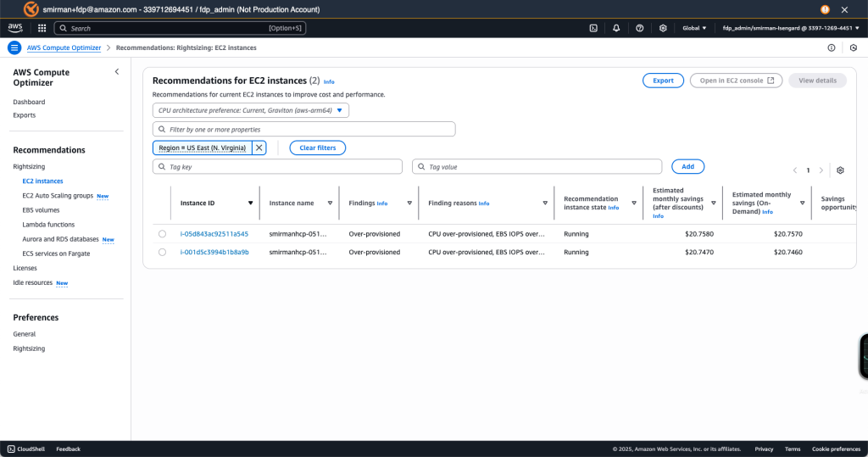Sort by Instance name column arrow
The image size is (868, 457).
[330, 203]
